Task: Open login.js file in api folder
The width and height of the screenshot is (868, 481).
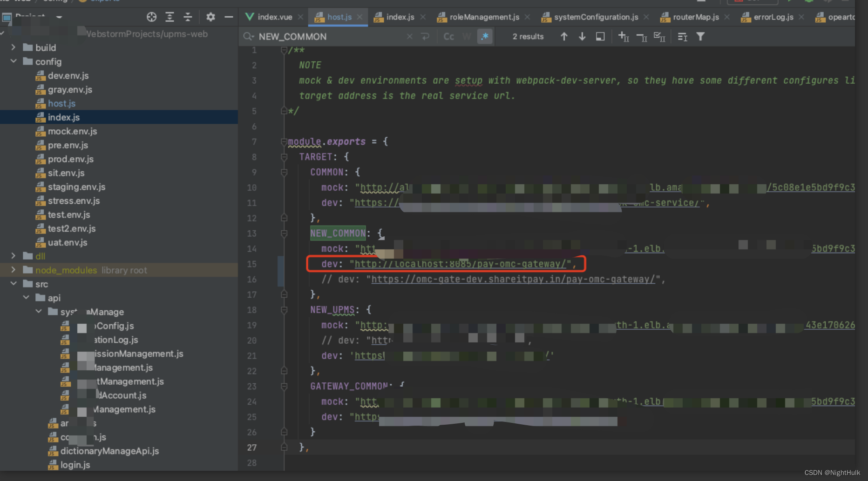Action: pyautogui.click(x=75, y=465)
